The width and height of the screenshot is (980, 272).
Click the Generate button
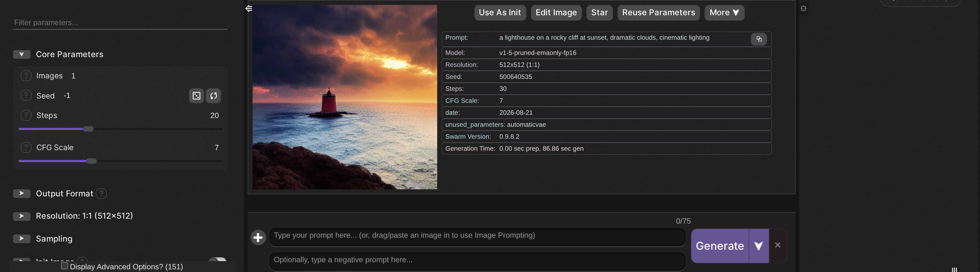(720, 246)
